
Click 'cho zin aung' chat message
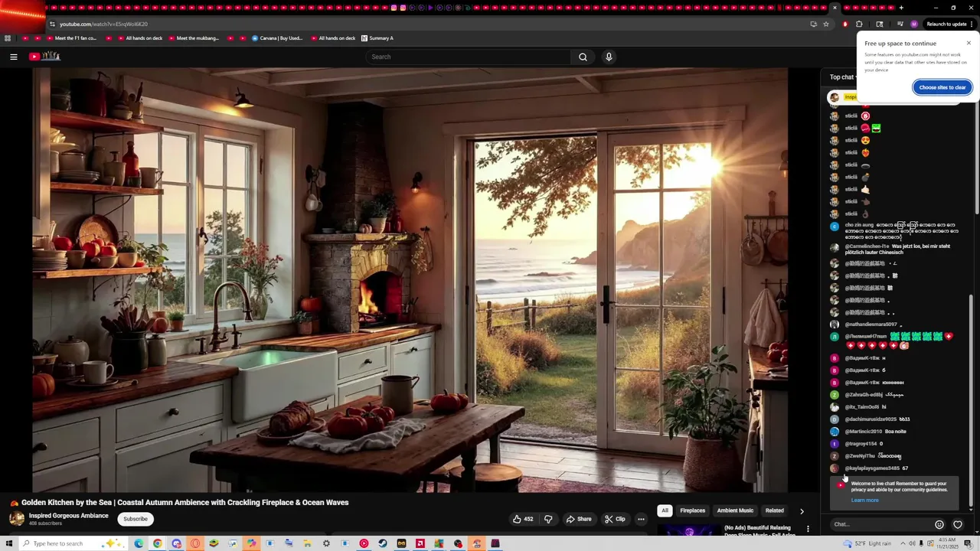coord(896,231)
